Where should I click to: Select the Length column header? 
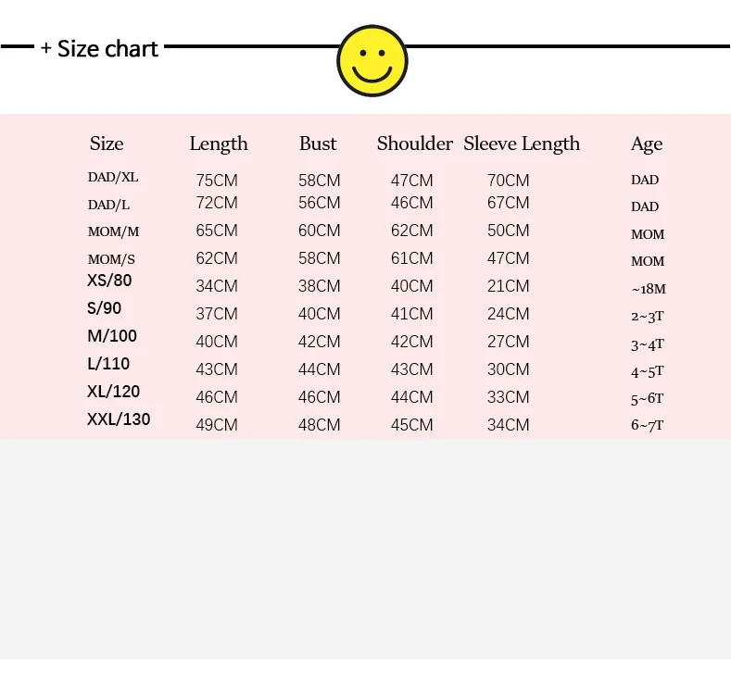point(219,144)
